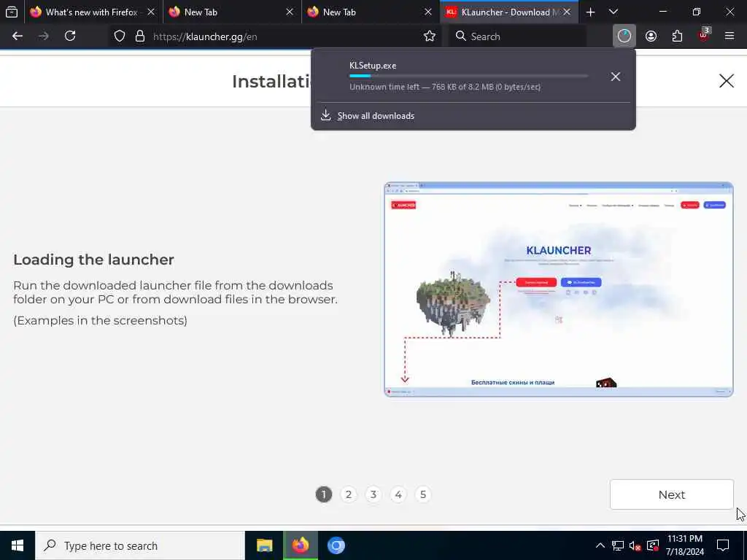Switch to first New Tab
The width and height of the screenshot is (747, 560).
231,12
